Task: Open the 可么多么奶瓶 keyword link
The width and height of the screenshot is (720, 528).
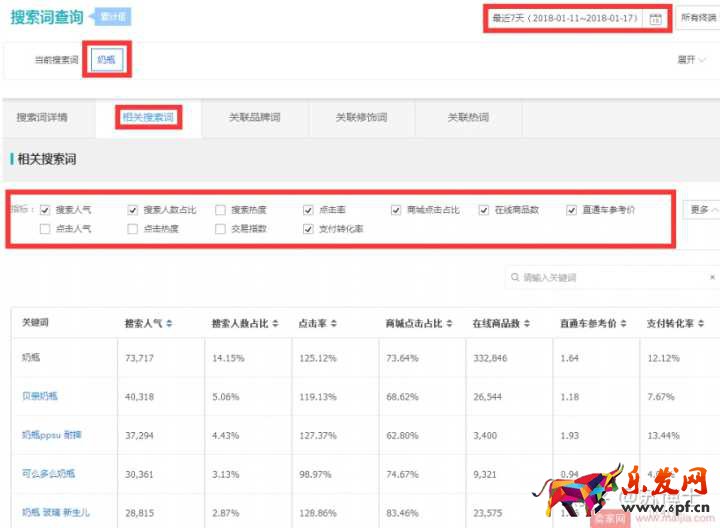Action: [x=48, y=473]
